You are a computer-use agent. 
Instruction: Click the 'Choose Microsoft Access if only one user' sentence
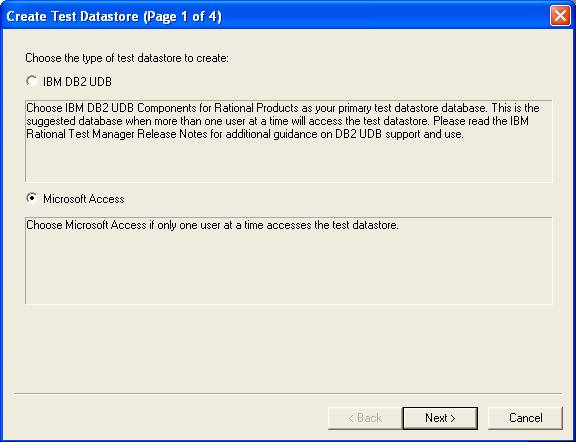point(212,225)
